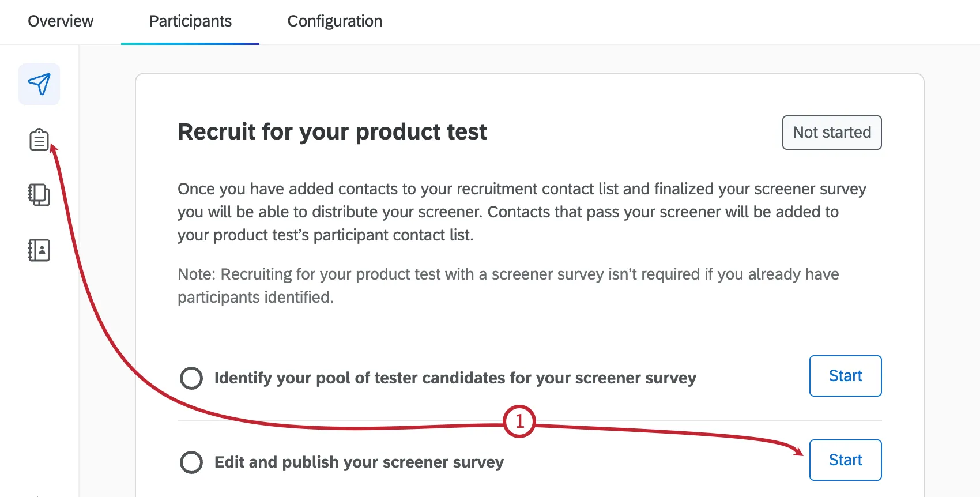Select the circle beside edit and publish step

pos(191,462)
